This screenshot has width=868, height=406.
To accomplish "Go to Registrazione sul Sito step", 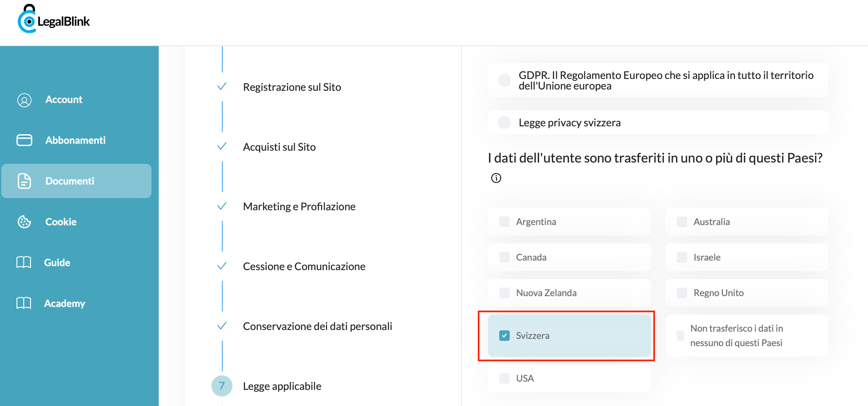I will (292, 87).
